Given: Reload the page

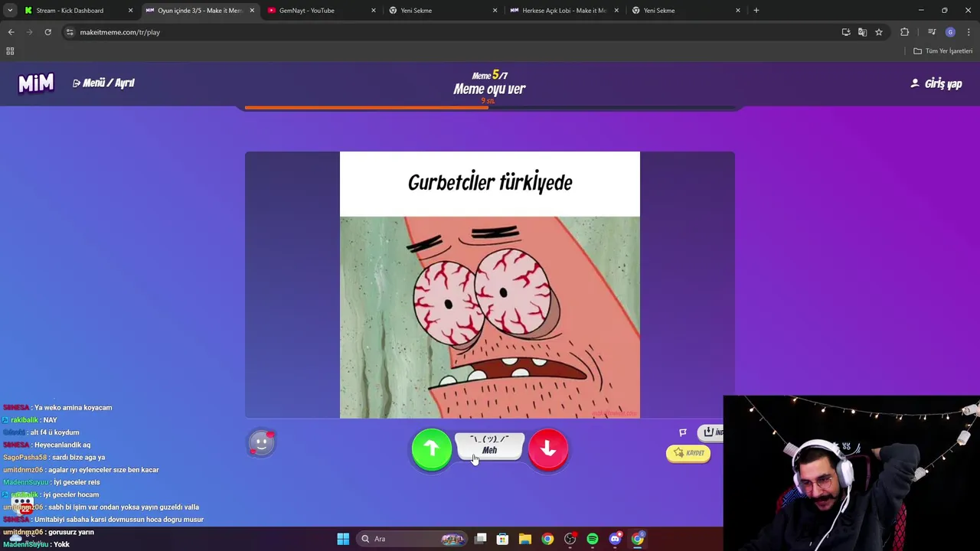Looking at the screenshot, I should tap(47, 32).
